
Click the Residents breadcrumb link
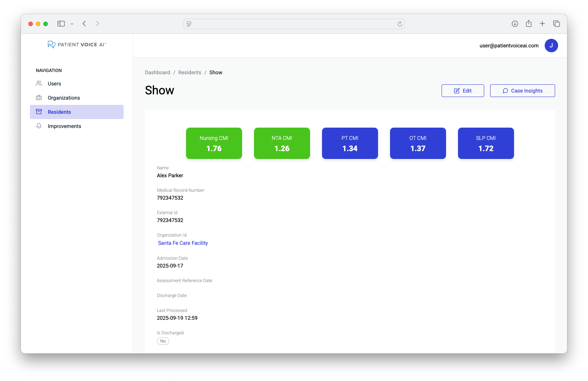(x=189, y=72)
